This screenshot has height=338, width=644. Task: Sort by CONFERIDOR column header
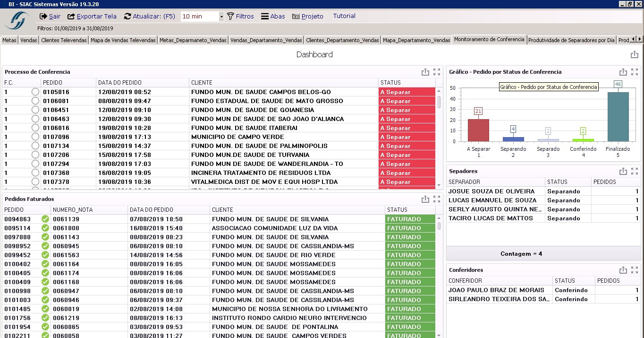tap(499, 281)
